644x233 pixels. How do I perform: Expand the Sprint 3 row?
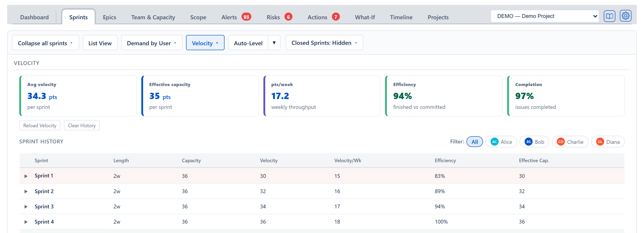pyautogui.click(x=26, y=207)
